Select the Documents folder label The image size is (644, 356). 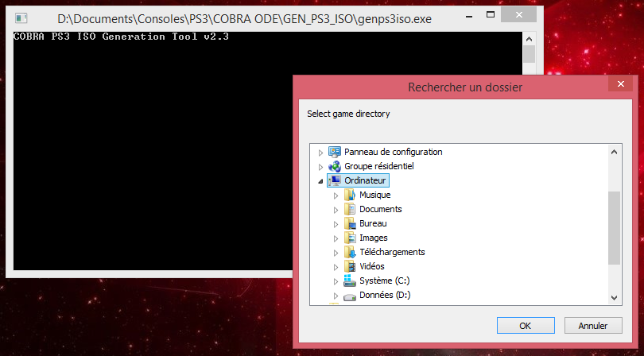click(381, 210)
